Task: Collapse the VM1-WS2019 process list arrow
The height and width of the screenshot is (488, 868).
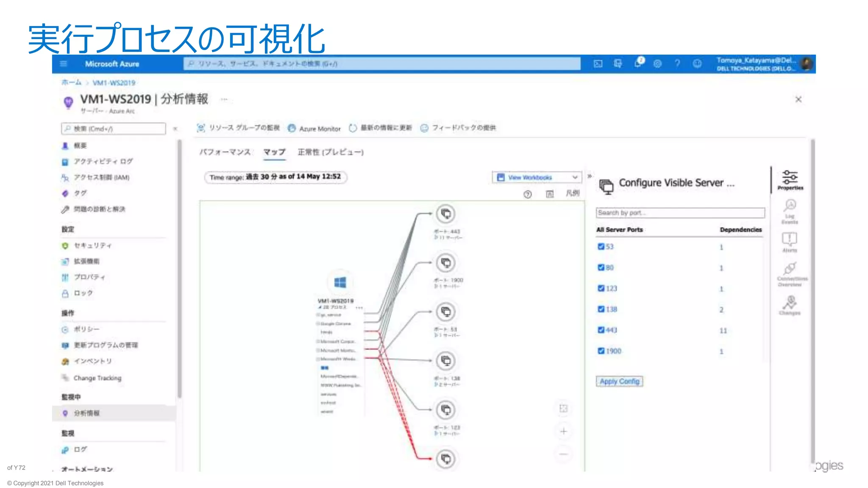Action: click(320, 308)
